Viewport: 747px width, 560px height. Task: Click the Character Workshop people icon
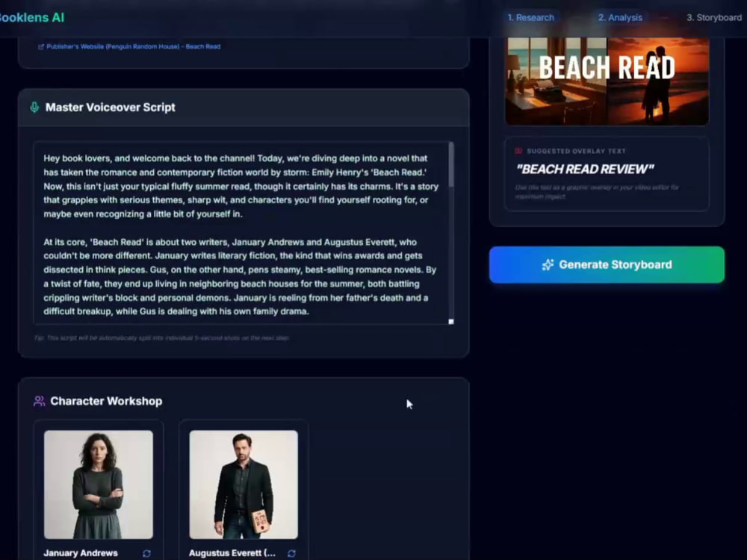tap(39, 401)
